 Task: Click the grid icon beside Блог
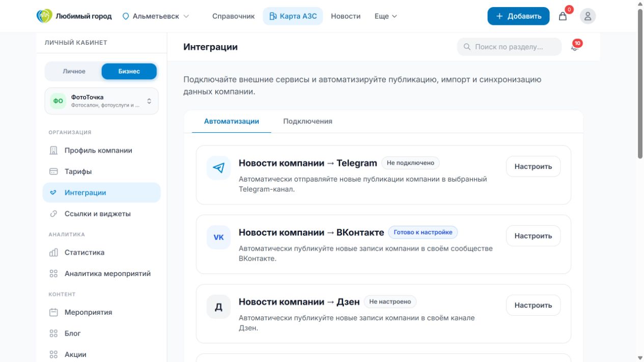coord(53,334)
